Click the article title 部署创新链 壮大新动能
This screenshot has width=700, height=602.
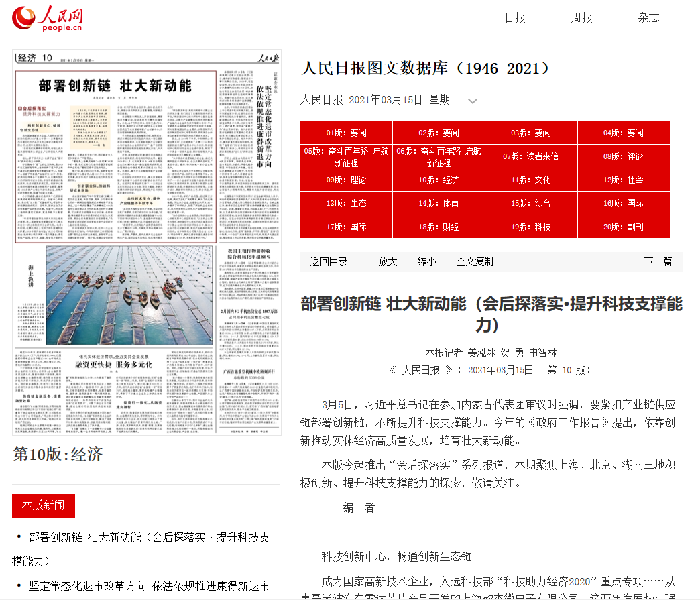coord(491,314)
